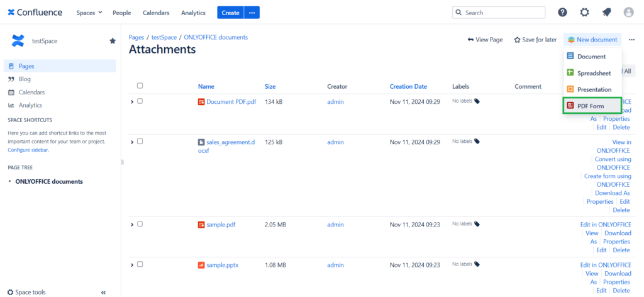Sort attachments by Name column

click(x=206, y=87)
